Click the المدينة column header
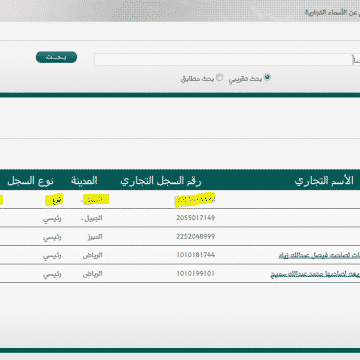Image resolution: width=360 pixels, height=360 pixels. click(84, 180)
